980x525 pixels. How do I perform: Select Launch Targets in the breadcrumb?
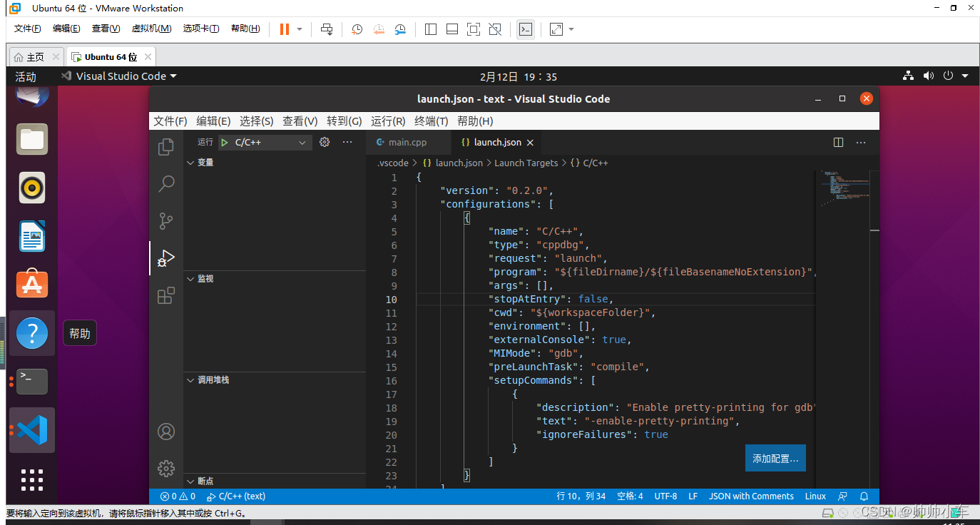tap(526, 163)
